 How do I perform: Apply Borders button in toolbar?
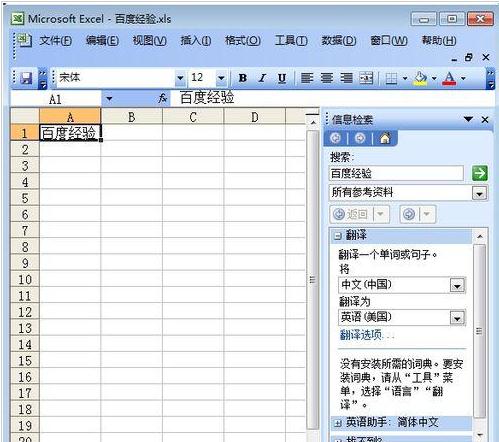coord(391,78)
